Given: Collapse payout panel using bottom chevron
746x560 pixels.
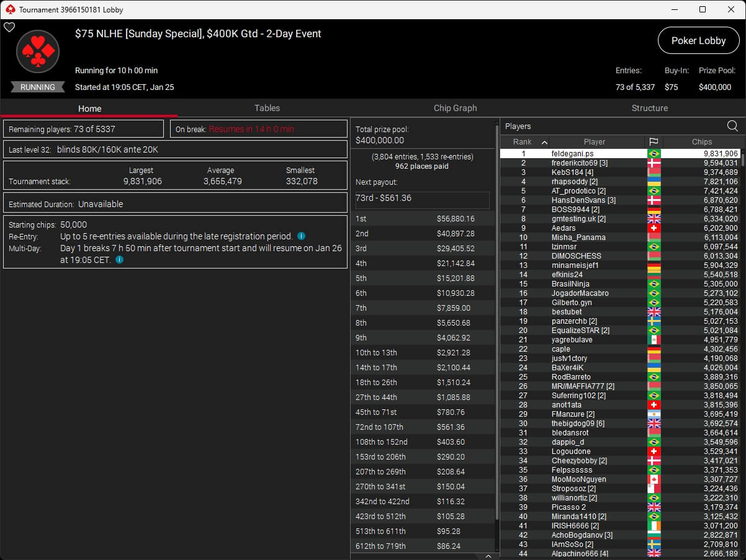Looking at the screenshot, I should (x=488, y=556).
